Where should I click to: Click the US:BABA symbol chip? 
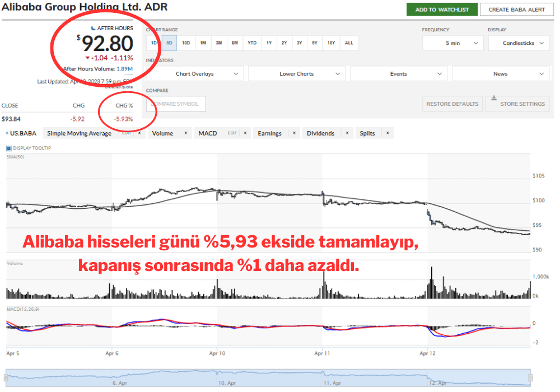click(23, 133)
